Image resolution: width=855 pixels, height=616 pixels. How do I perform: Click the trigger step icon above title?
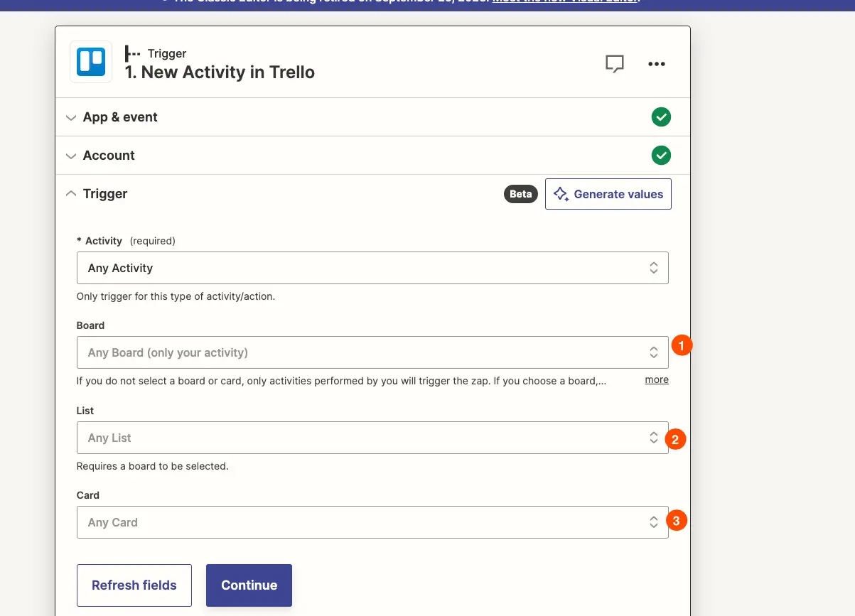coord(132,53)
